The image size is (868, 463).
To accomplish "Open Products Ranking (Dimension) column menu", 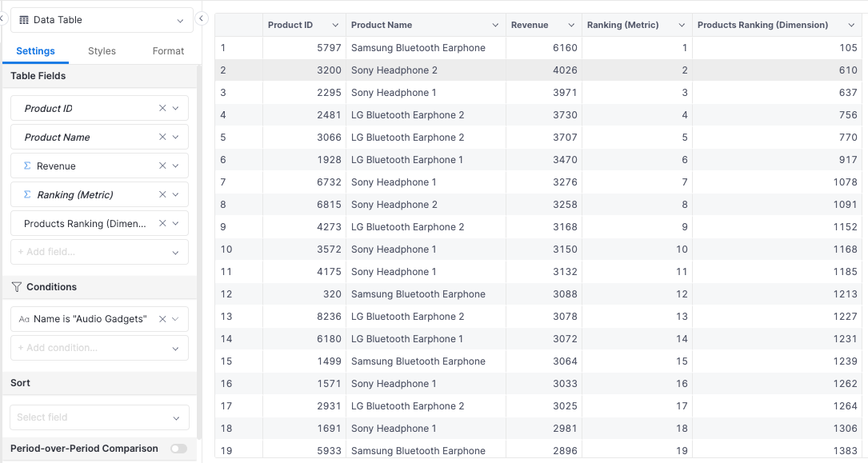I will pyautogui.click(x=851, y=26).
